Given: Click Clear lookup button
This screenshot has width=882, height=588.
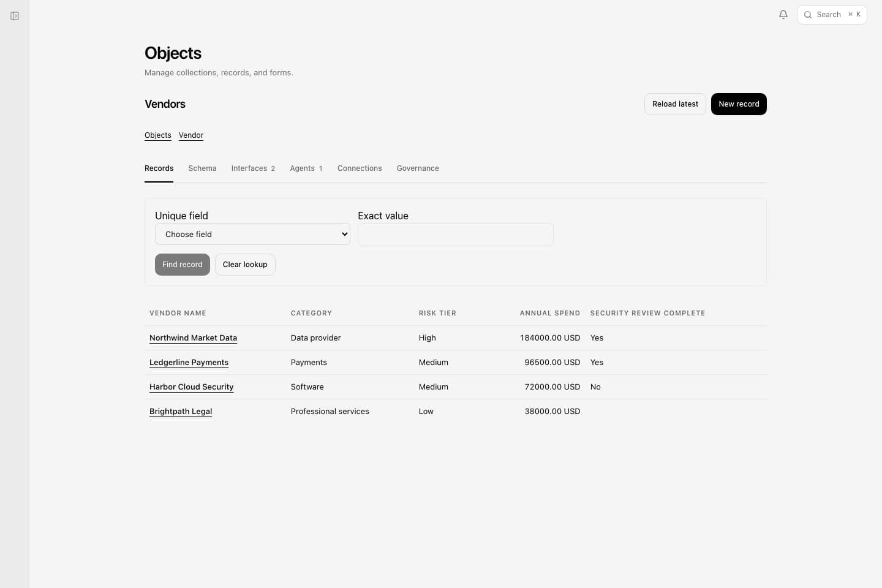Looking at the screenshot, I should tap(245, 265).
